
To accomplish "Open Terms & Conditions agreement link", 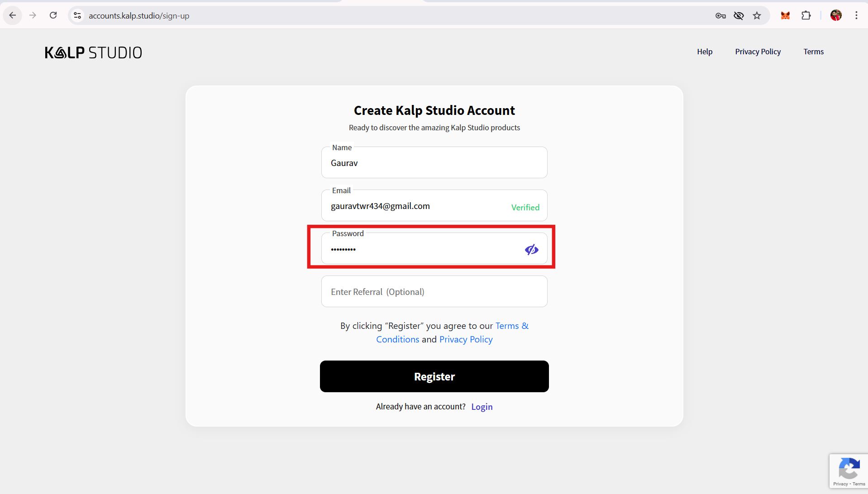I will click(511, 326).
